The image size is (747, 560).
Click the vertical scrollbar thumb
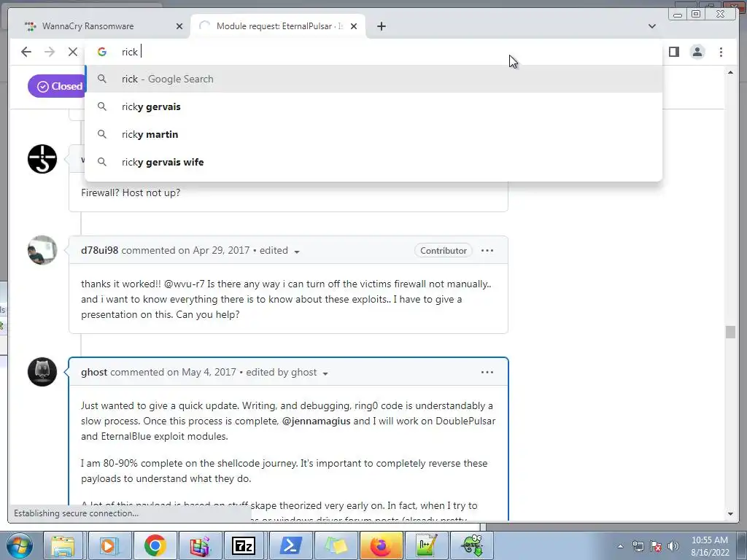pos(730,332)
